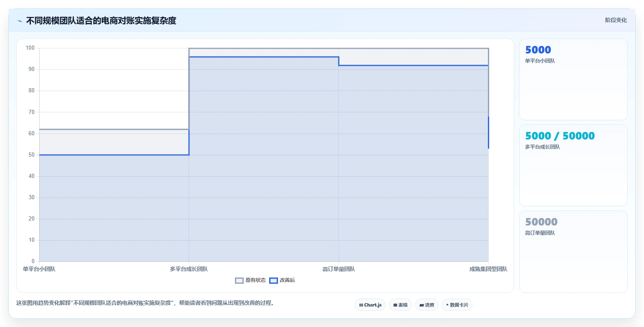Click the 进度 tag

[x=427, y=305]
